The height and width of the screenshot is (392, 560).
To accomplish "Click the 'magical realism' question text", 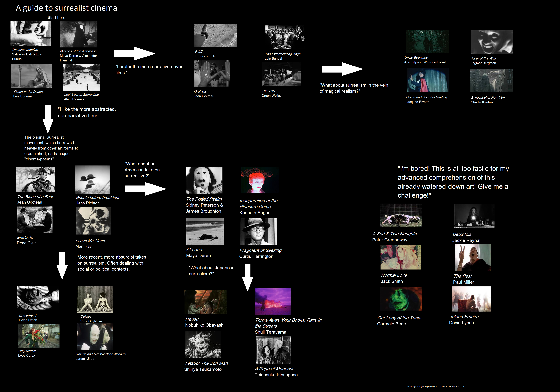I will click(x=354, y=88).
